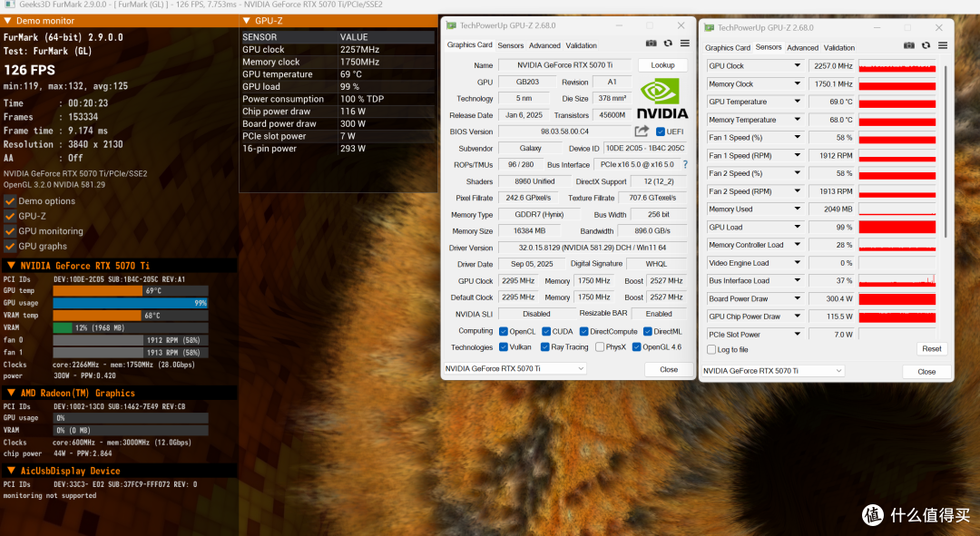The width and height of the screenshot is (980, 536).
Task: Uncheck GPU monitoring in FurMark
Action: (10, 231)
